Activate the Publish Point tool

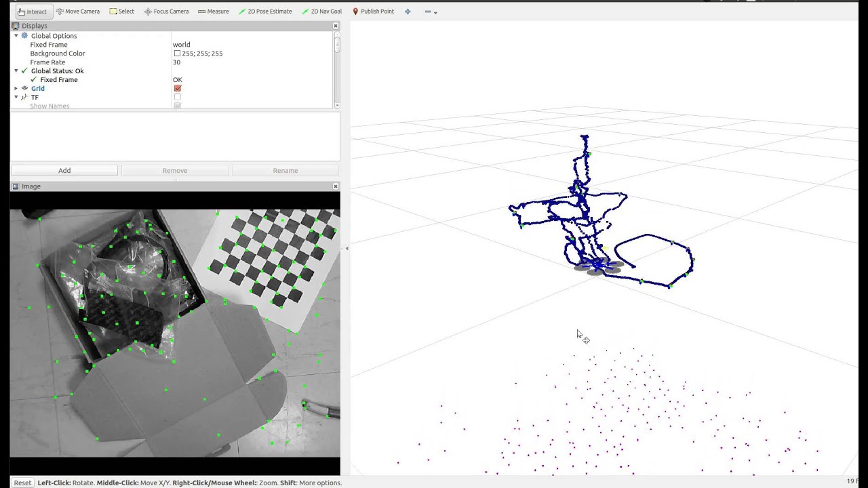click(373, 12)
